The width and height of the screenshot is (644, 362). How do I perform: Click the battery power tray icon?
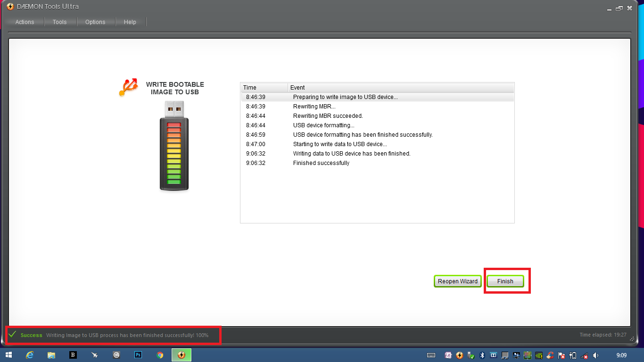[x=573, y=355]
